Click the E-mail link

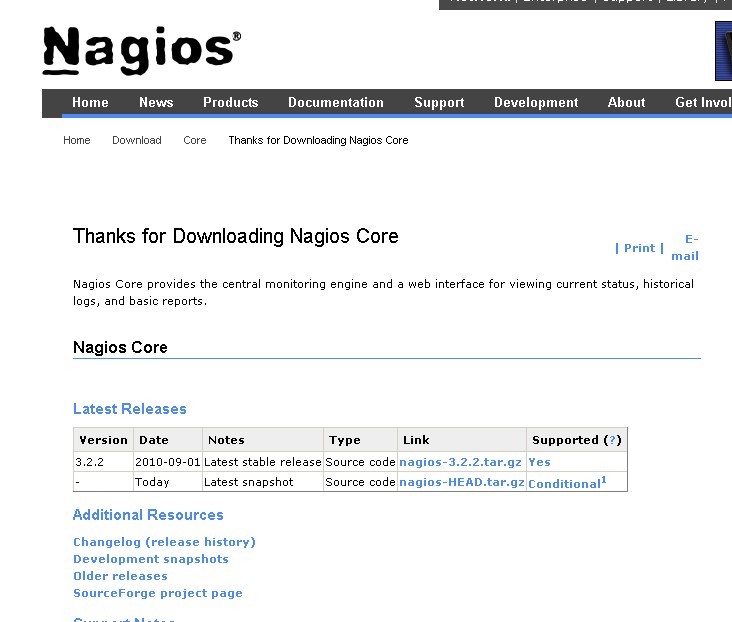tap(685, 247)
